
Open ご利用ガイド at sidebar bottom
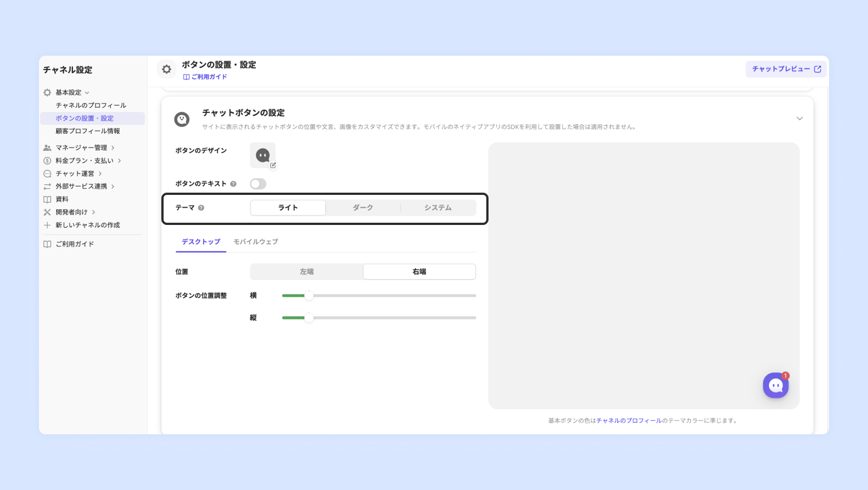coord(75,244)
